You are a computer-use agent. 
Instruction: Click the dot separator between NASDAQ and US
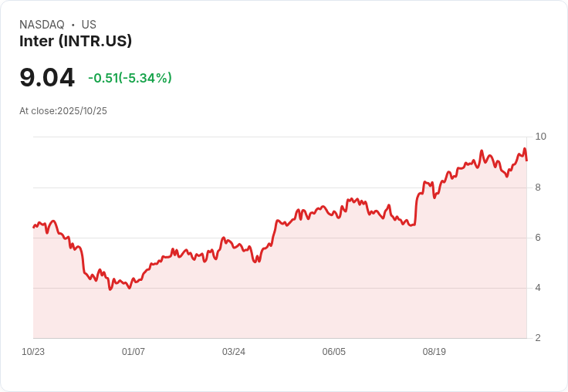click(x=73, y=25)
